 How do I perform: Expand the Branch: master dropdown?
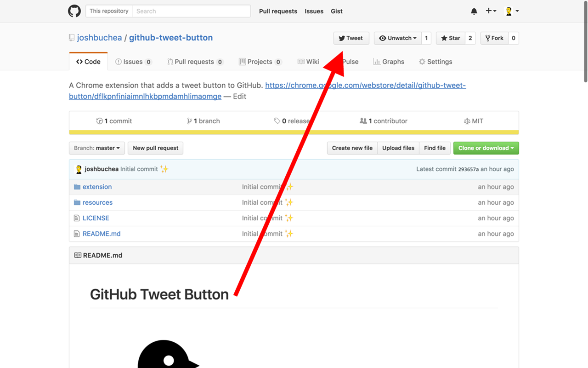96,148
